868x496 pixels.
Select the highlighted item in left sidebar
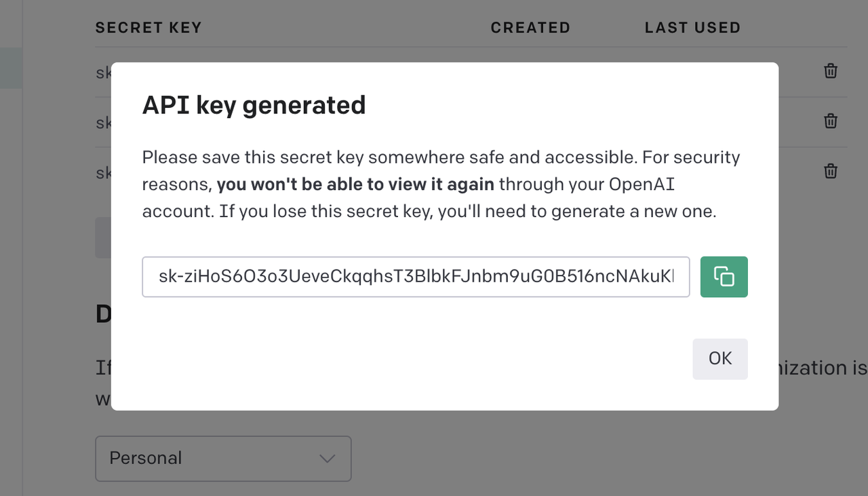pyautogui.click(x=11, y=69)
